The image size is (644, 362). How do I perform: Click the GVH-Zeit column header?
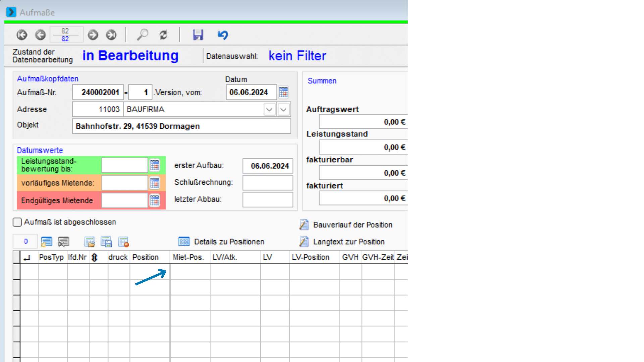378,257
